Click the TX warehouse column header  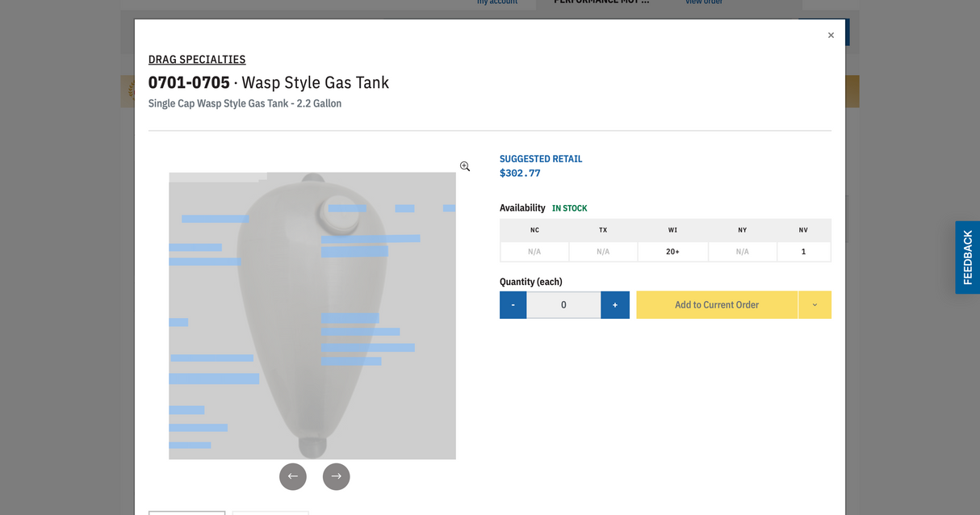[603, 230]
